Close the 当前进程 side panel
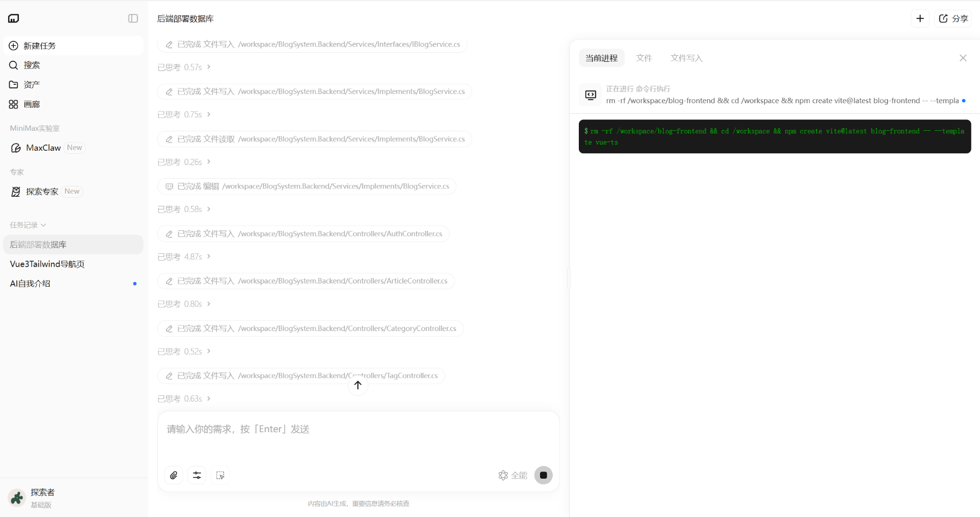The height and width of the screenshot is (517, 980). pos(963,58)
